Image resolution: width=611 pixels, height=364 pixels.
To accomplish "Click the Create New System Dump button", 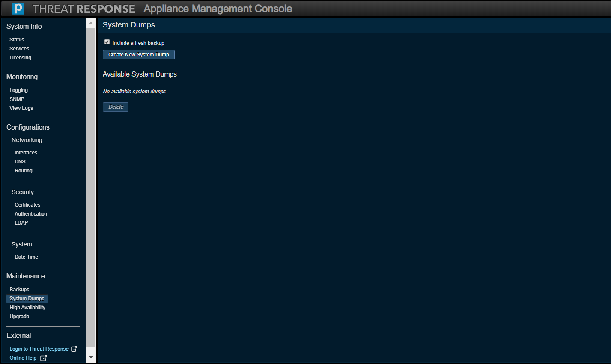I will [139, 55].
